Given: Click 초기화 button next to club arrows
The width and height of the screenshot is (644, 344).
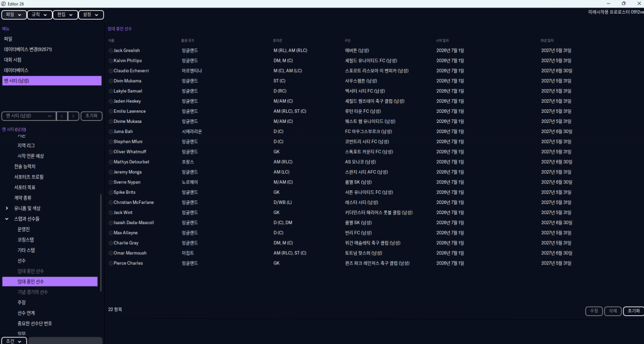Looking at the screenshot, I should (x=92, y=116).
